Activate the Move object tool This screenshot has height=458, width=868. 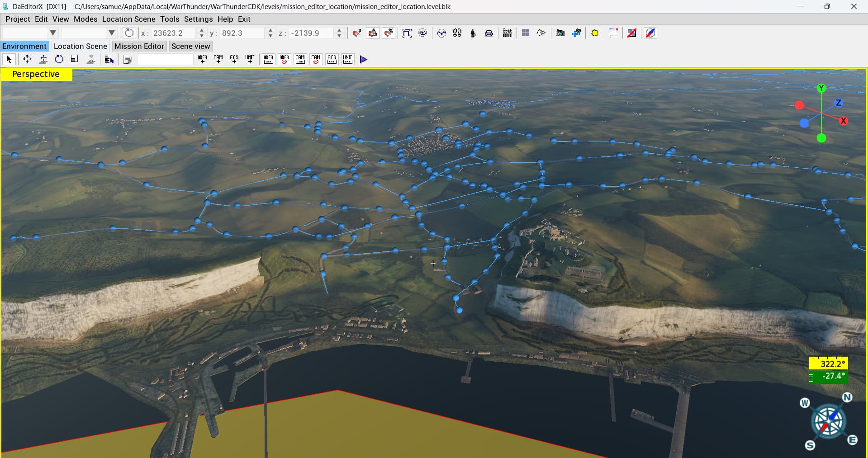pyautogui.click(x=27, y=59)
